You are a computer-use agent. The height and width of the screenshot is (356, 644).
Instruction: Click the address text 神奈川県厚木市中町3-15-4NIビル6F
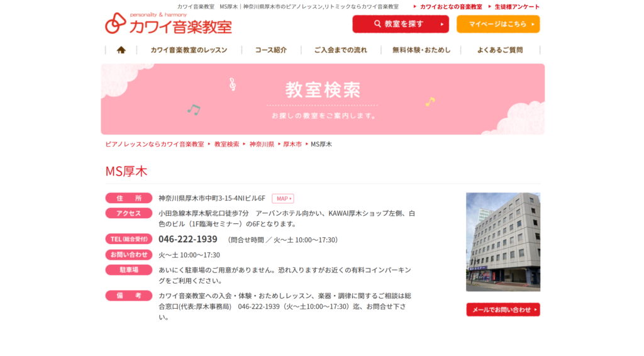point(212,198)
